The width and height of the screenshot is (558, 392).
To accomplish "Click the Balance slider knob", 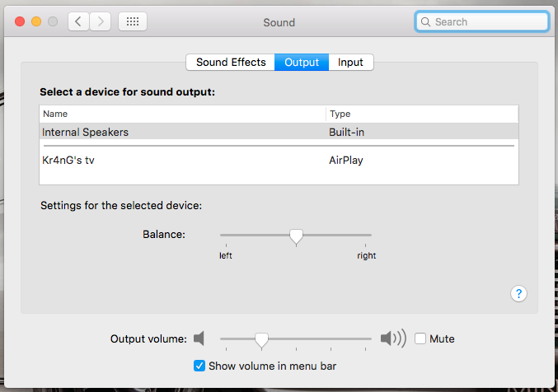I will [296, 237].
